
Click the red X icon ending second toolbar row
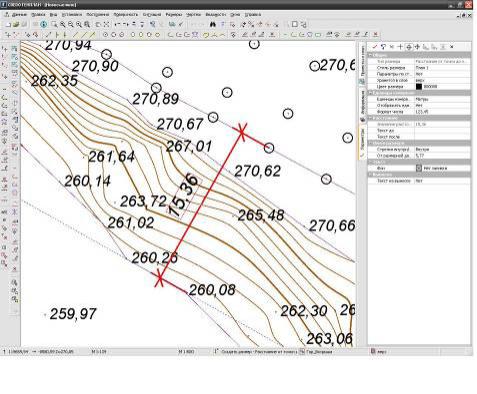click(x=375, y=34)
